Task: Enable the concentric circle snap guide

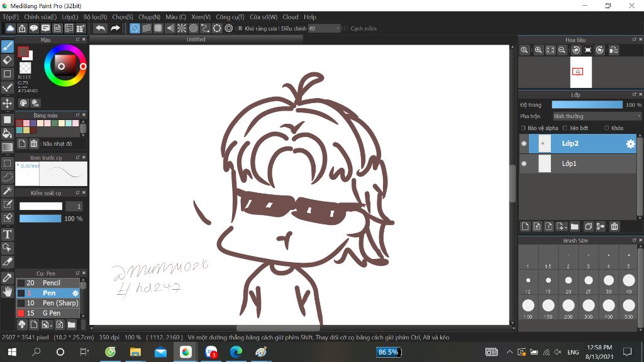Action: (x=194, y=28)
